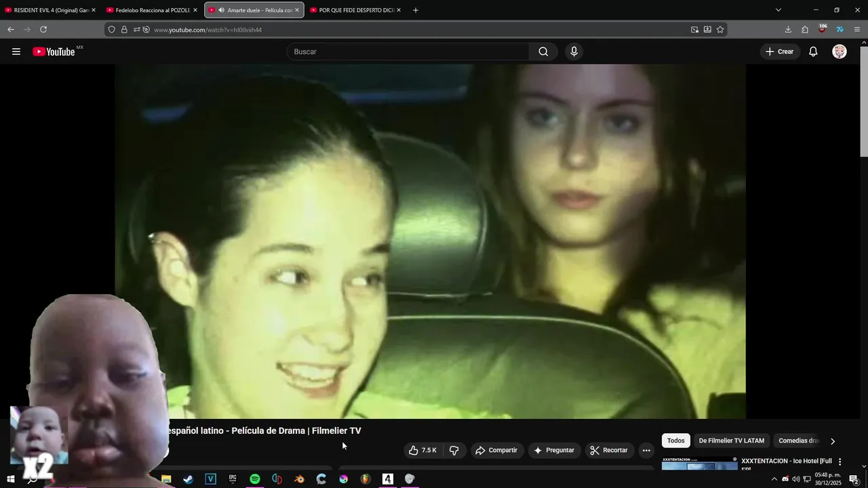This screenshot has width=868, height=488.
Task: Open Spotify from taskbar
Action: coord(255,479)
